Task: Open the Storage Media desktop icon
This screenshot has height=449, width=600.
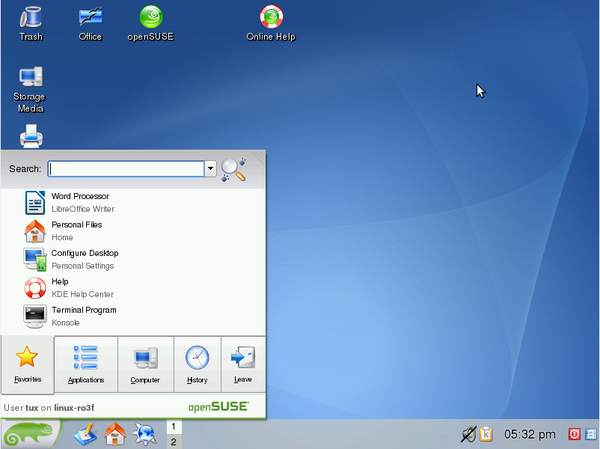Action: click(x=31, y=90)
